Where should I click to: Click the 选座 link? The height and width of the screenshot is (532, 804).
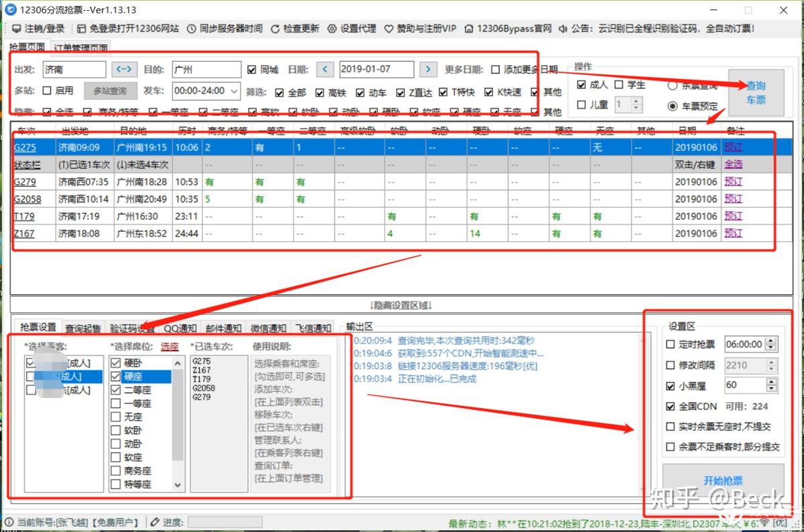[170, 347]
